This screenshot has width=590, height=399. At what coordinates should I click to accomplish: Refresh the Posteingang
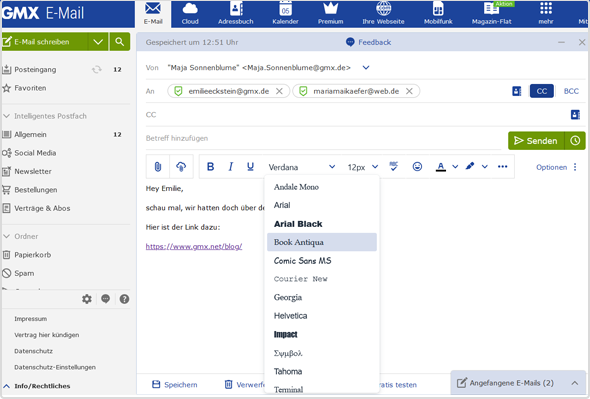97,70
